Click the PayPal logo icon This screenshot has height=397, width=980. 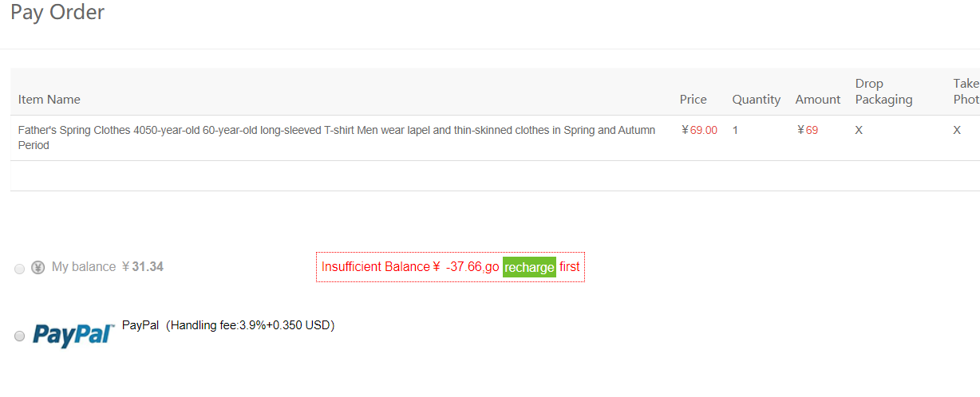[73, 336]
